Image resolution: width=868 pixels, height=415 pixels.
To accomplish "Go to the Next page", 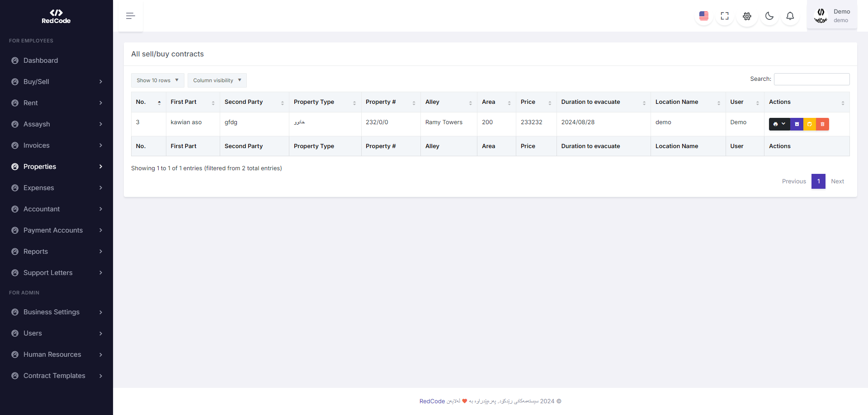I will [837, 182].
